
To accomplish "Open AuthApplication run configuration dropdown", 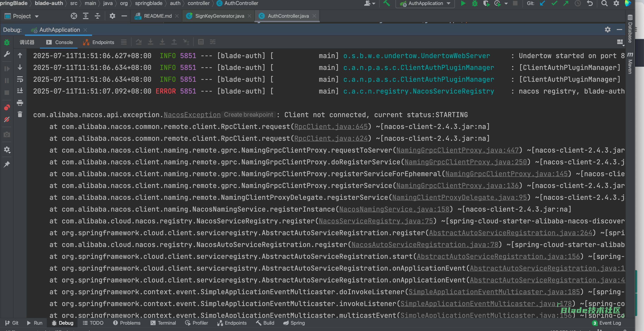I will tap(425, 3).
